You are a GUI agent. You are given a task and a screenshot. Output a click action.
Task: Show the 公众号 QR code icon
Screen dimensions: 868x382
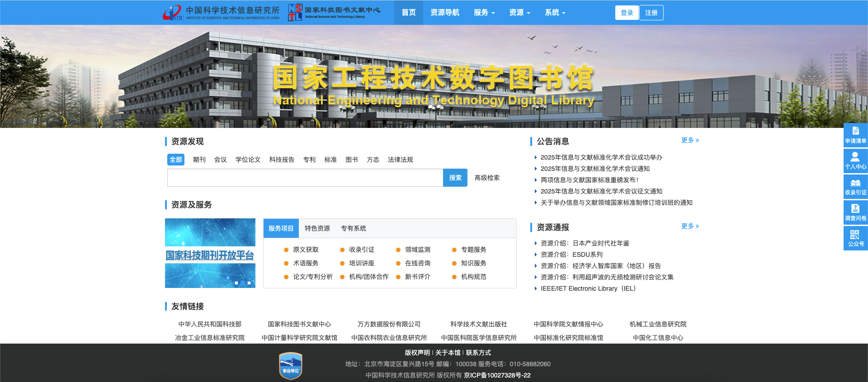[855, 238]
